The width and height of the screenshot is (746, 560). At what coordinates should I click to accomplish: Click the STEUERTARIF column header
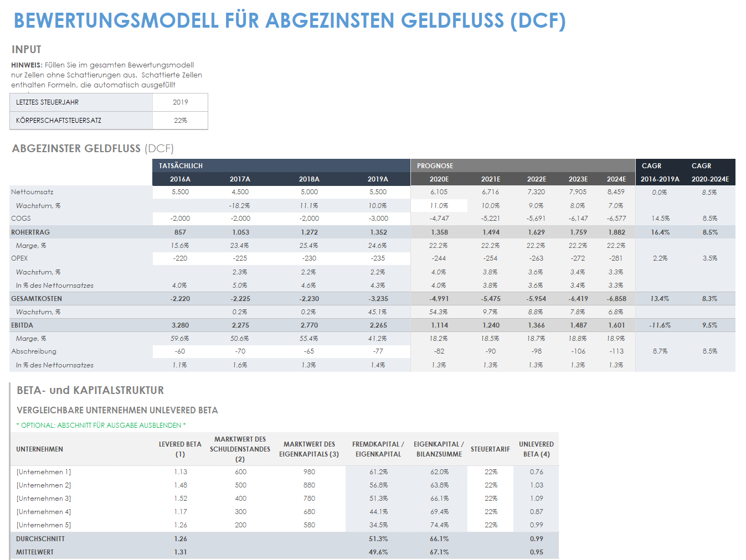coord(491,449)
